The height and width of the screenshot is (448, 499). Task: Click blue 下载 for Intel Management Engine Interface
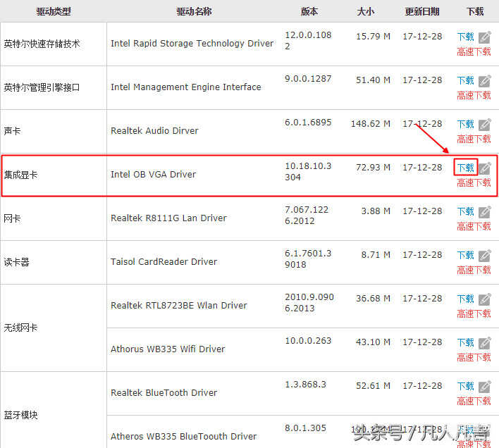[x=466, y=80]
